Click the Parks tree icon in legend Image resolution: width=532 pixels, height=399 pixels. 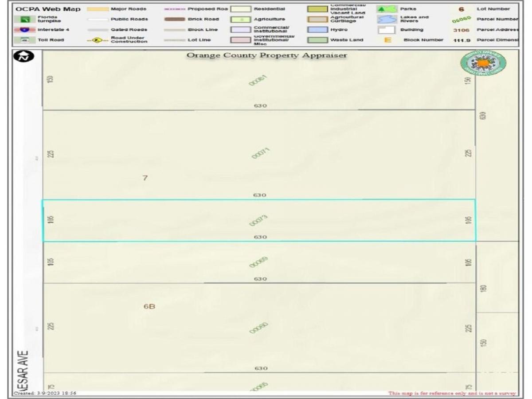pos(387,9)
